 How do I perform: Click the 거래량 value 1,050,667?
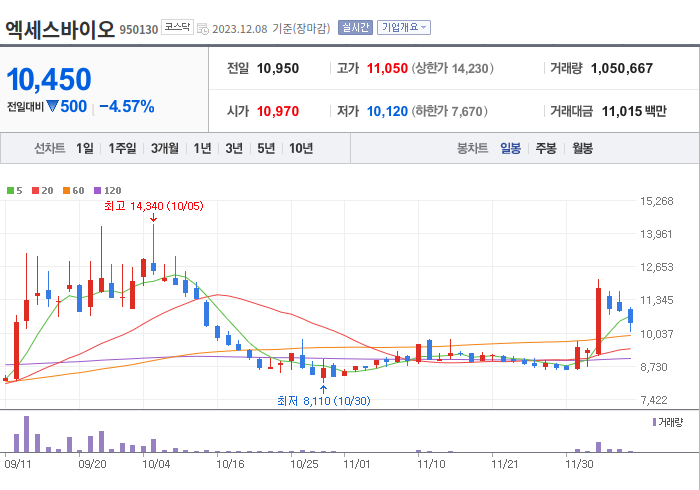click(x=621, y=68)
